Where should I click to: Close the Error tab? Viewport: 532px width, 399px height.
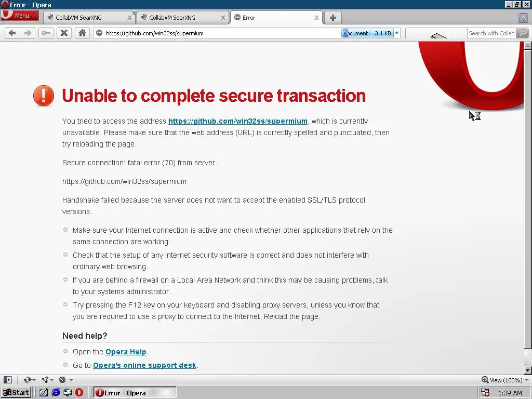point(316,18)
